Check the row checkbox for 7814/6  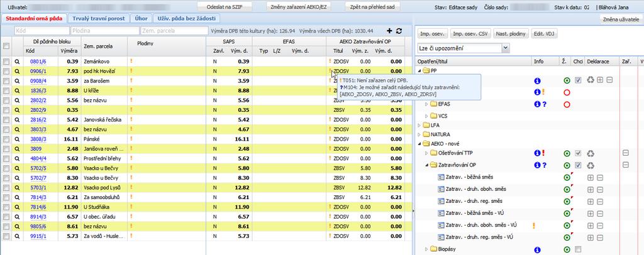coord(6,207)
